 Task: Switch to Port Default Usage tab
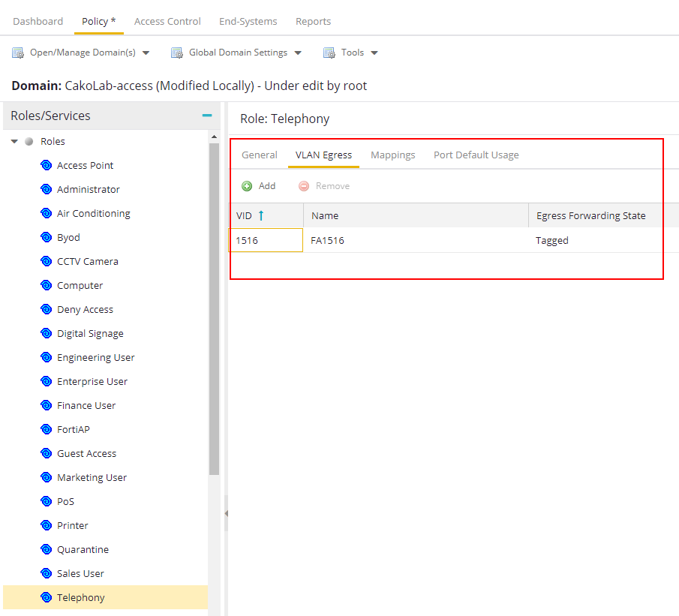[x=476, y=155]
